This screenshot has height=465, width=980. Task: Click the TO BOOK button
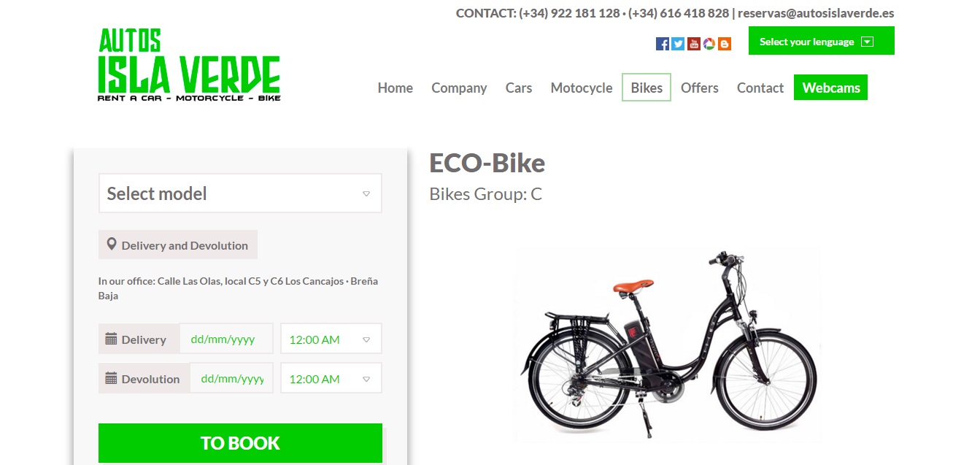point(240,443)
